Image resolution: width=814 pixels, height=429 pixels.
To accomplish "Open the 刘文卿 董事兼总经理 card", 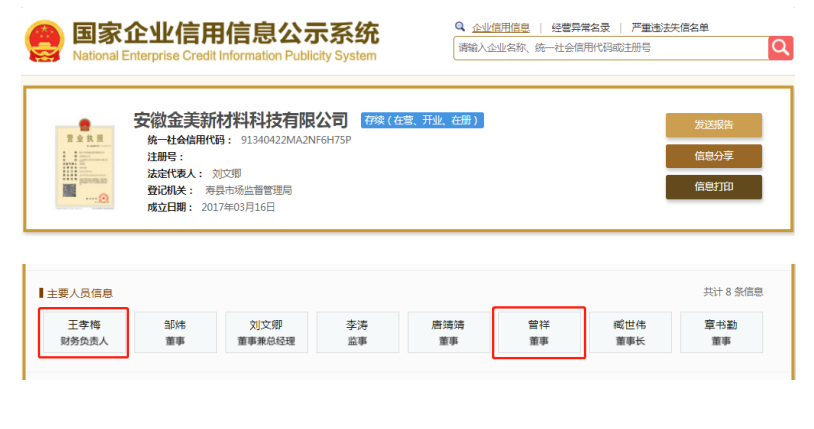I will [x=266, y=332].
